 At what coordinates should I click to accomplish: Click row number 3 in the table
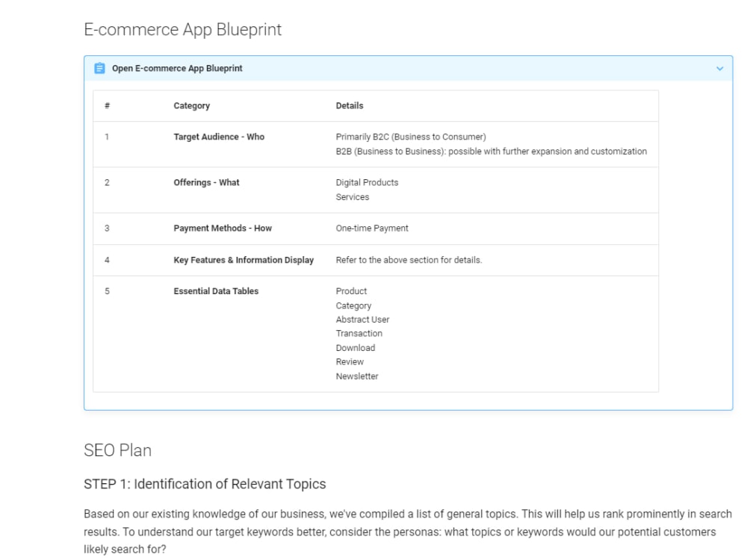(107, 228)
